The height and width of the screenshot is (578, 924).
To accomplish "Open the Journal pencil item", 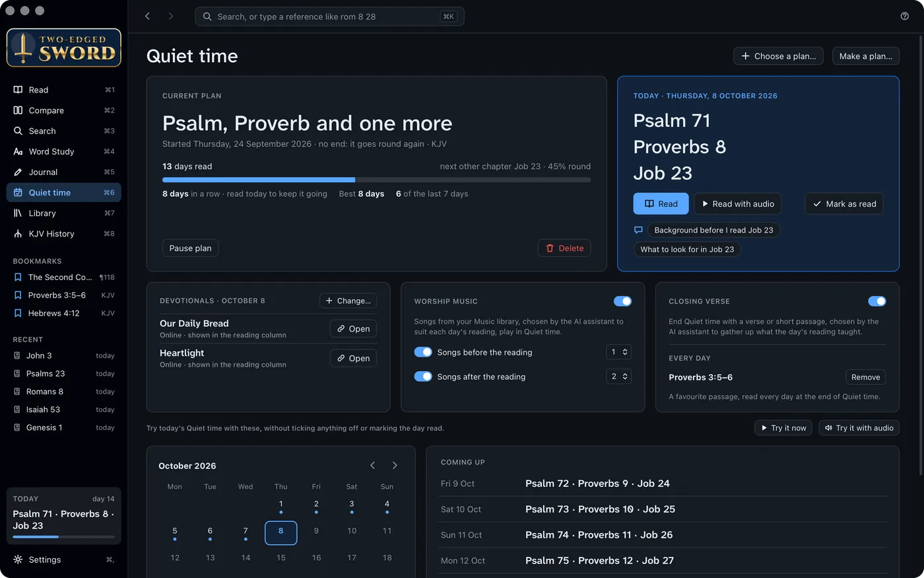I will pyautogui.click(x=64, y=172).
